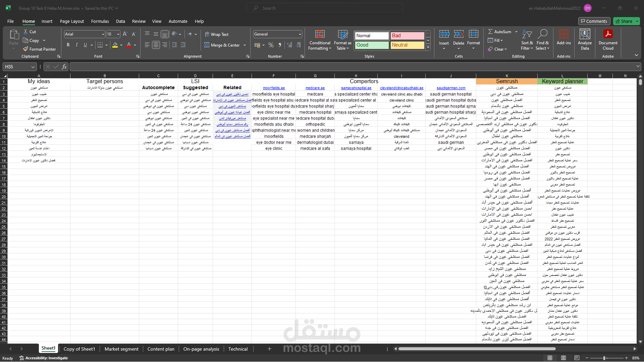The image size is (644, 362).
Task: Open the borders dropdown arrow
Action: point(106,45)
